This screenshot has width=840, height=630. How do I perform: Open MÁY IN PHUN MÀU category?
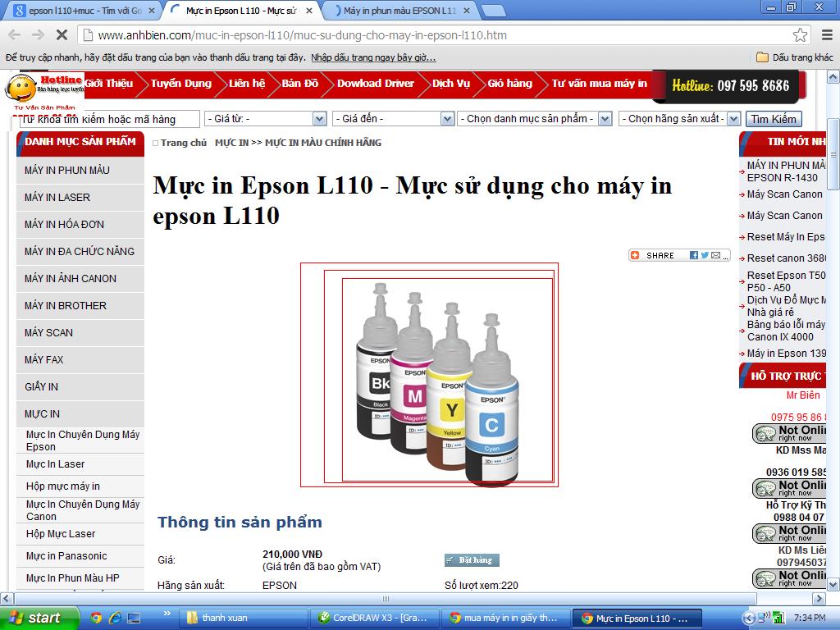(x=80, y=171)
